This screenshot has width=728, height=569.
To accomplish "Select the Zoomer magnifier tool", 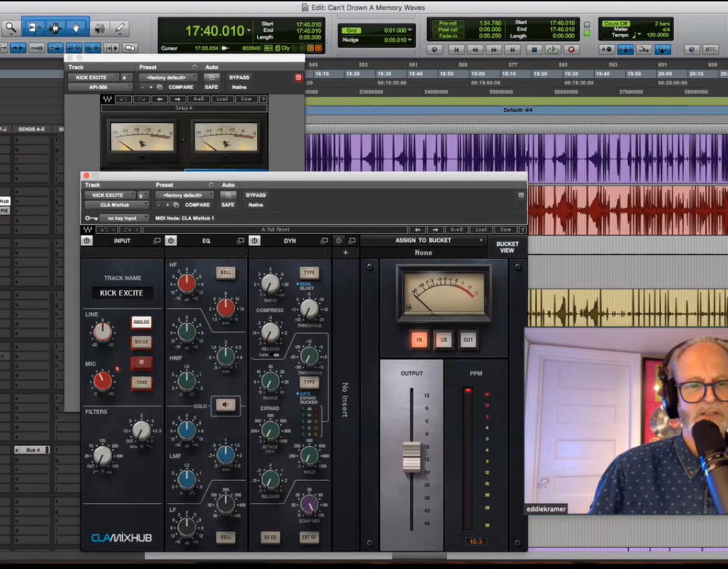I will coord(10,28).
